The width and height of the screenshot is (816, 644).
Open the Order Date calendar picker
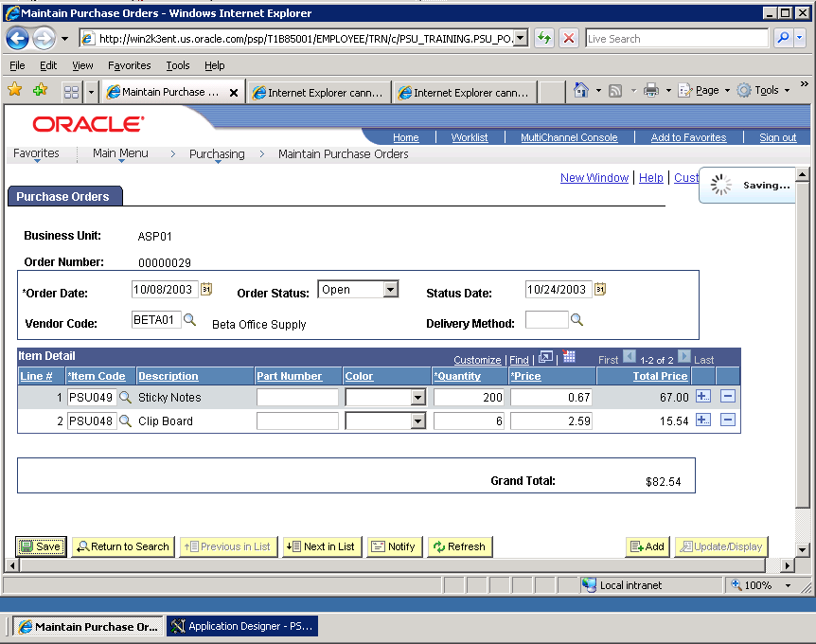tap(206, 290)
